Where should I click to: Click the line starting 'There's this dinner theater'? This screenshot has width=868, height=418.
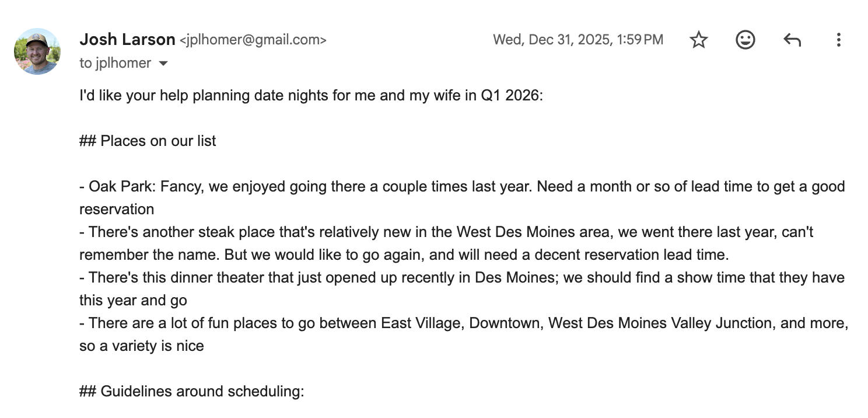[x=462, y=278]
